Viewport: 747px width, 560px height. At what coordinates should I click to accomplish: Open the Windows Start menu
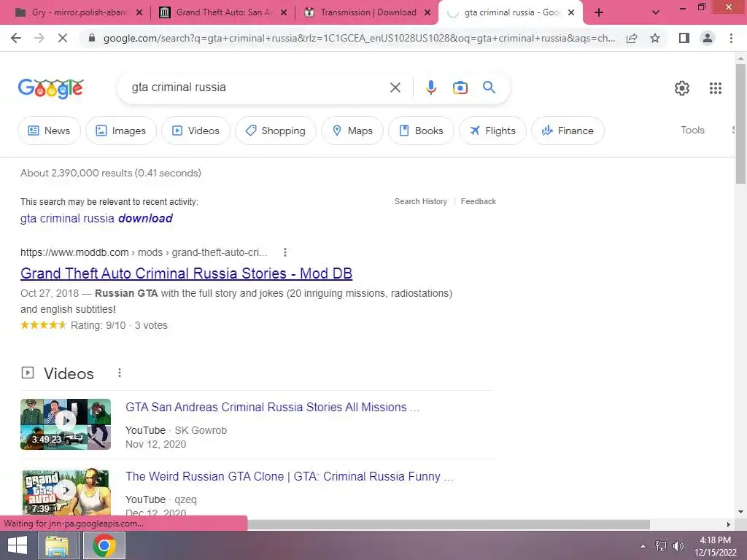tap(18, 545)
